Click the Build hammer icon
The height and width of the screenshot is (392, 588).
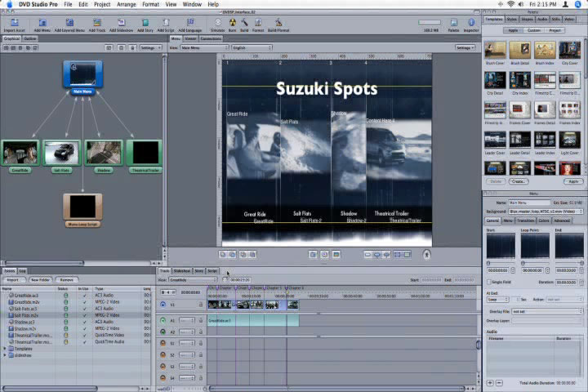click(x=244, y=23)
